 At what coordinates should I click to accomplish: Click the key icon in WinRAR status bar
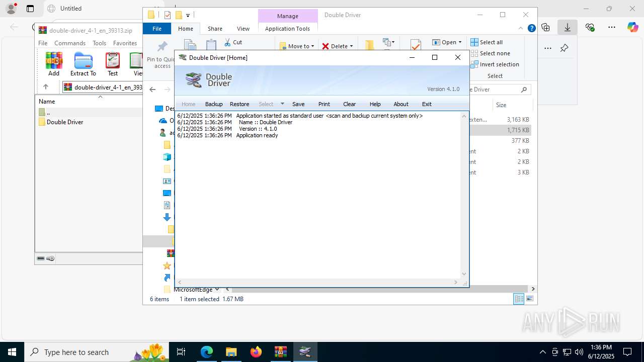coord(50,258)
